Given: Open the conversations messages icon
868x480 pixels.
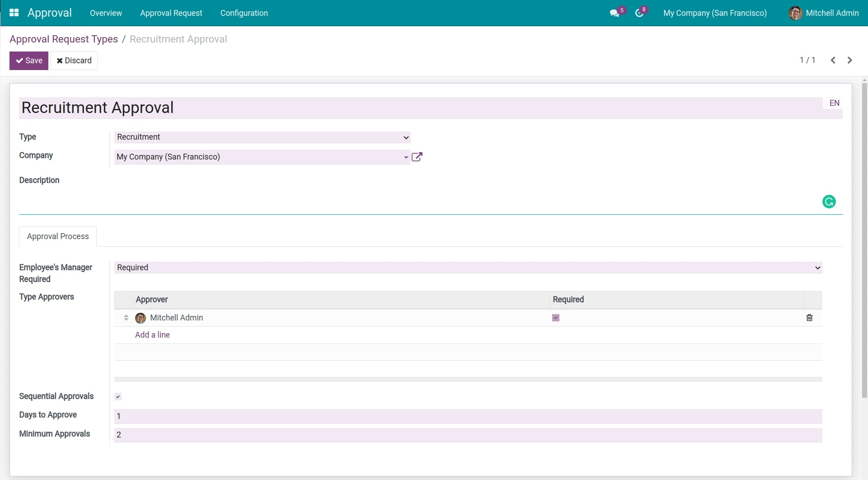Looking at the screenshot, I should [x=615, y=13].
